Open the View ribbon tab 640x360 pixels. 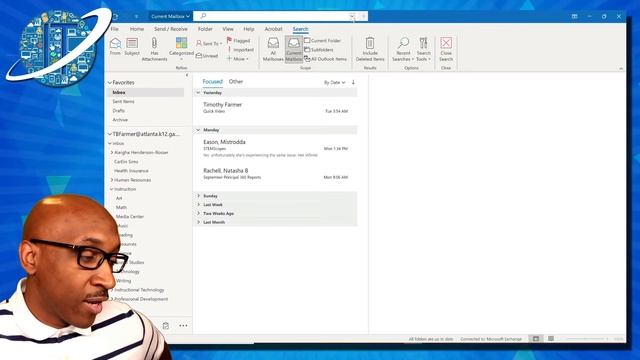228,29
